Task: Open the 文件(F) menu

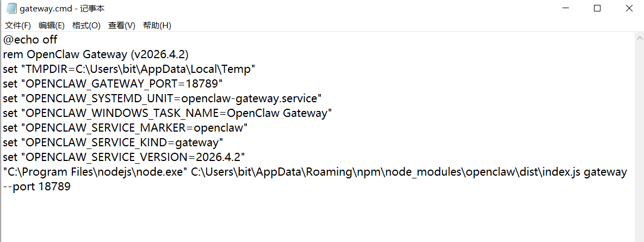Action: click(x=18, y=26)
